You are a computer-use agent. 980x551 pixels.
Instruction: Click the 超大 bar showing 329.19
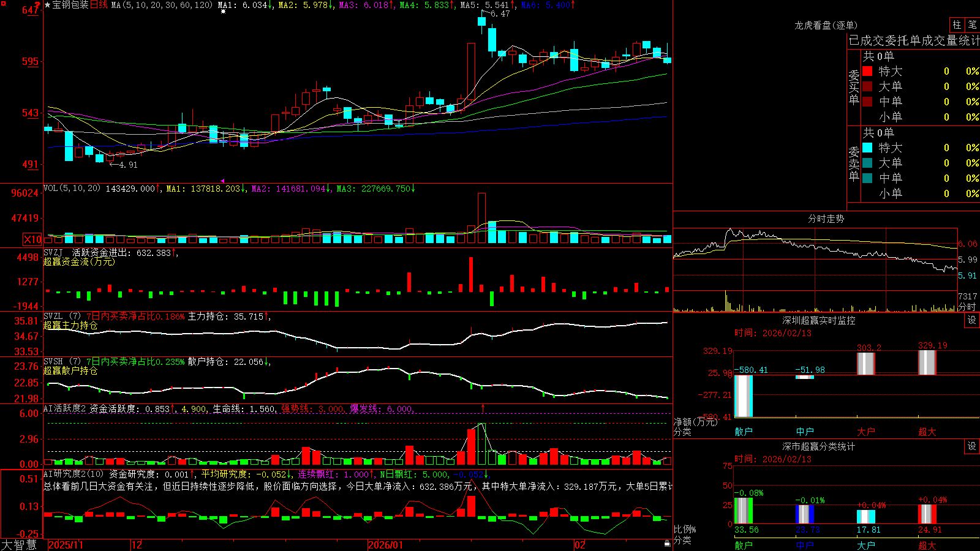[927, 362]
